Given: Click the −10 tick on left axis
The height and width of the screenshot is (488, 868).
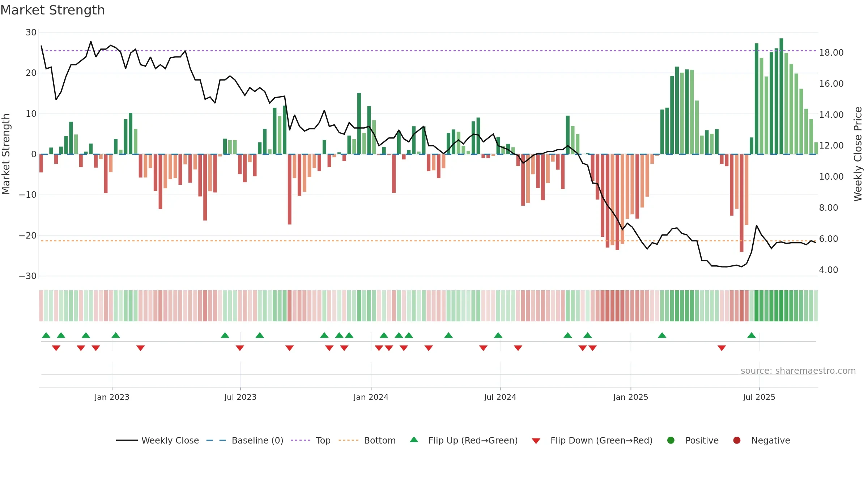Looking at the screenshot, I should tap(28, 195).
